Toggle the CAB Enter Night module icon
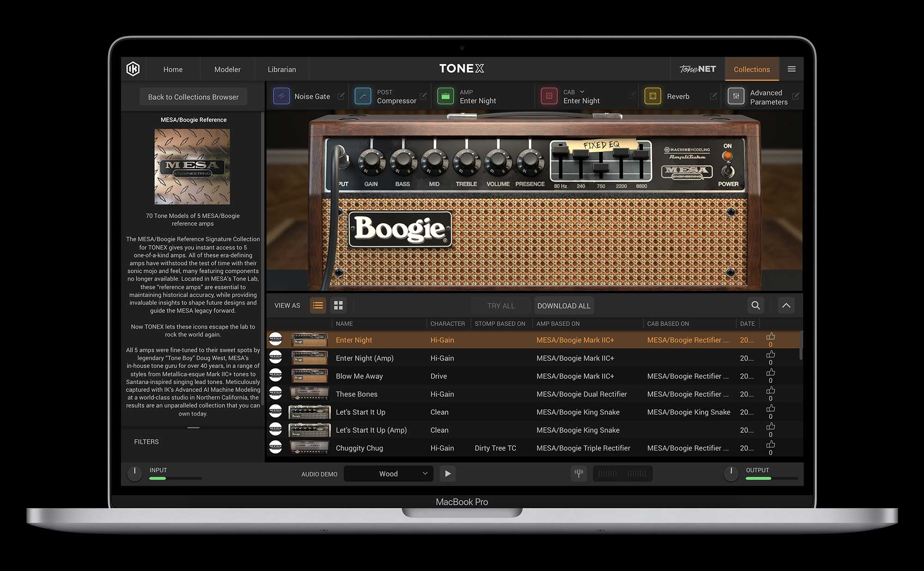The width and height of the screenshot is (924, 571). point(549,96)
